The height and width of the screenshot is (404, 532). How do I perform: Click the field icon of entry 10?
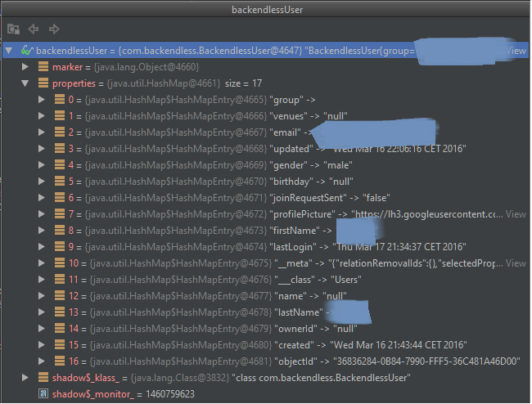click(60, 263)
